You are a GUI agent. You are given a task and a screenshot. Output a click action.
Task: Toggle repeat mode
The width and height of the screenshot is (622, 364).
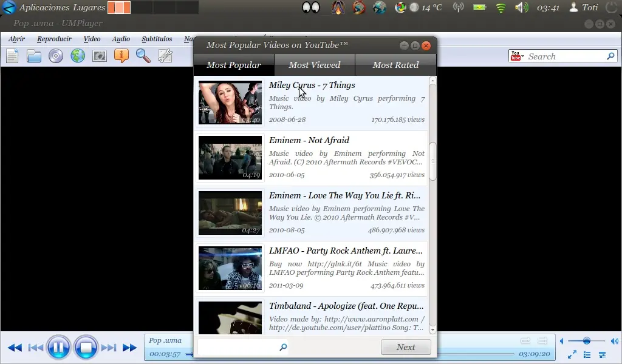pyautogui.click(x=525, y=340)
